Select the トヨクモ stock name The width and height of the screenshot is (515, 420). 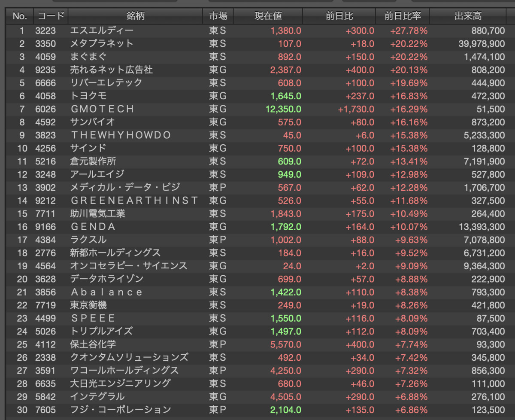88,96
